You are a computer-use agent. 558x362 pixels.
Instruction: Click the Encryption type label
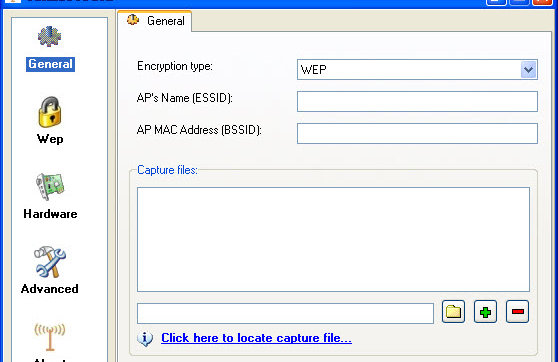175,66
